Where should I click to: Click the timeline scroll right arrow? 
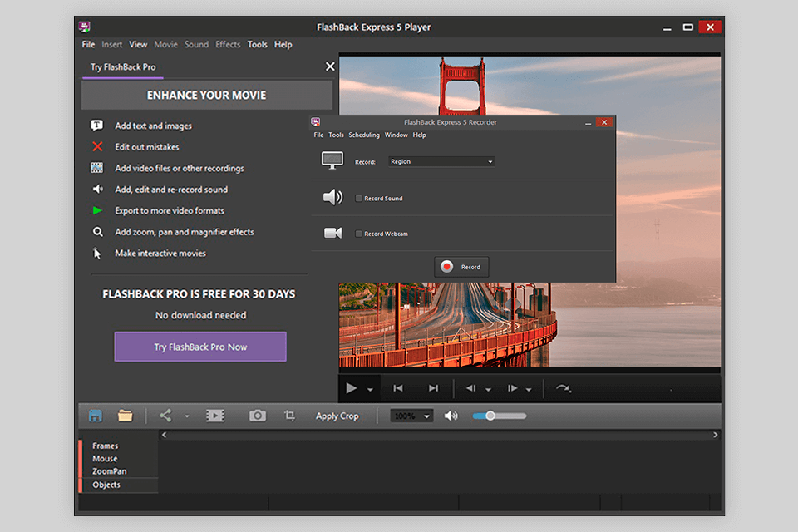coord(715,435)
